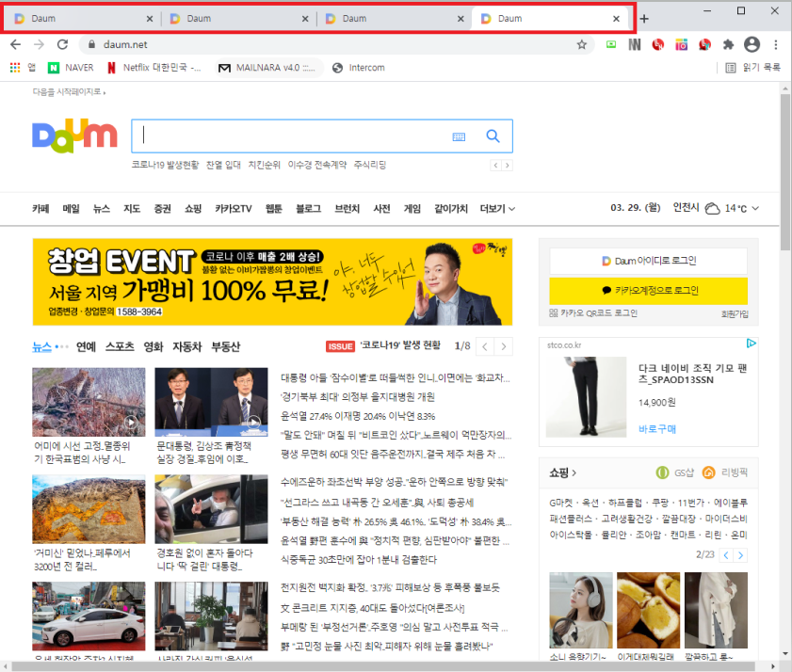Viewport: 792px width, 672px height.
Task: Click 바로구매 link in the pants ad
Action: click(x=657, y=429)
